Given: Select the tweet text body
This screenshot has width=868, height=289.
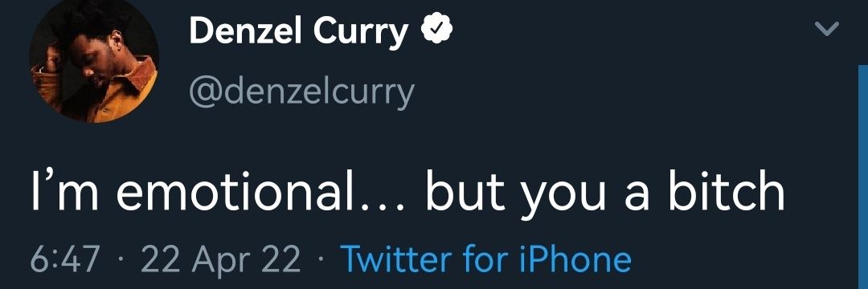Looking at the screenshot, I should point(408,191).
